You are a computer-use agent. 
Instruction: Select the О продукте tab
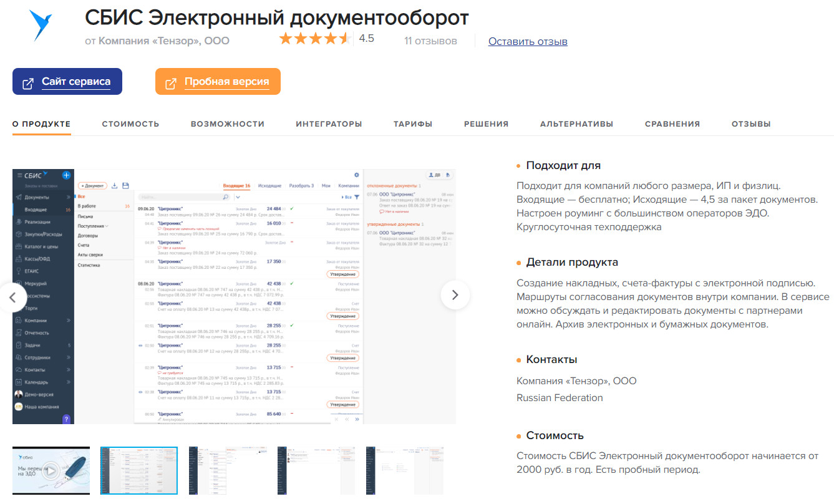point(42,124)
